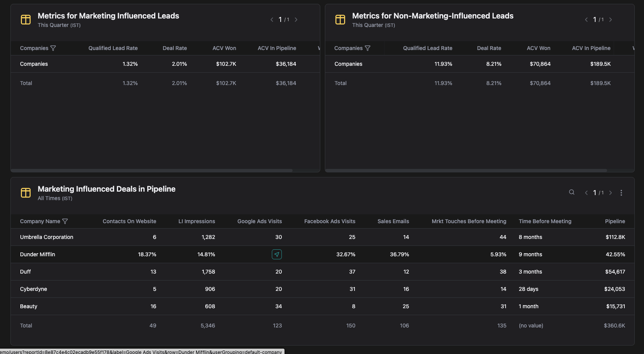Viewport: 644px width, 354px height.
Task: Click horizontal scrollbar of Non-Marketing-Influenced Leads table
Action: [x=466, y=170]
